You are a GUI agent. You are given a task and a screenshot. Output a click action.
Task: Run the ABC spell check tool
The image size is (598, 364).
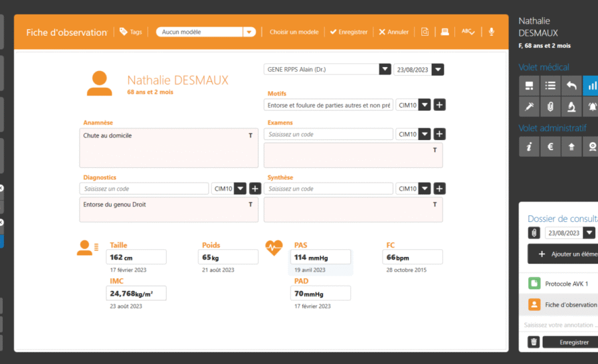pos(468,32)
